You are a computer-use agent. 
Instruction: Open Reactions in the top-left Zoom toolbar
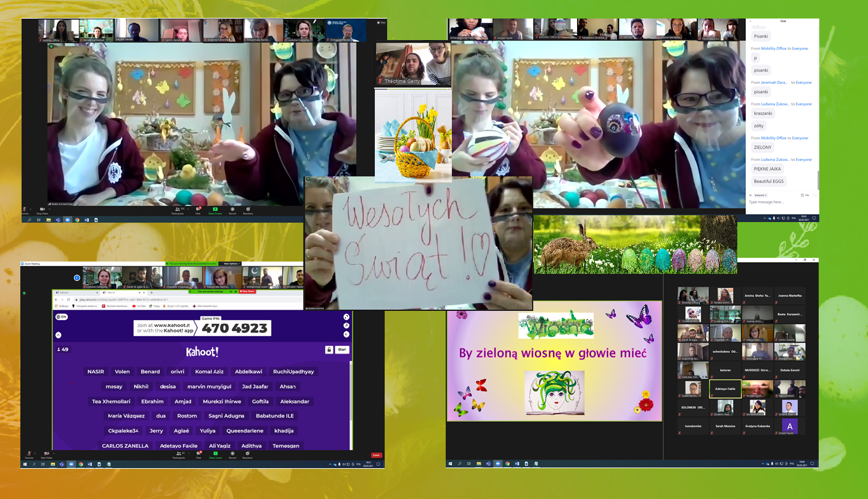[x=248, y=211]
